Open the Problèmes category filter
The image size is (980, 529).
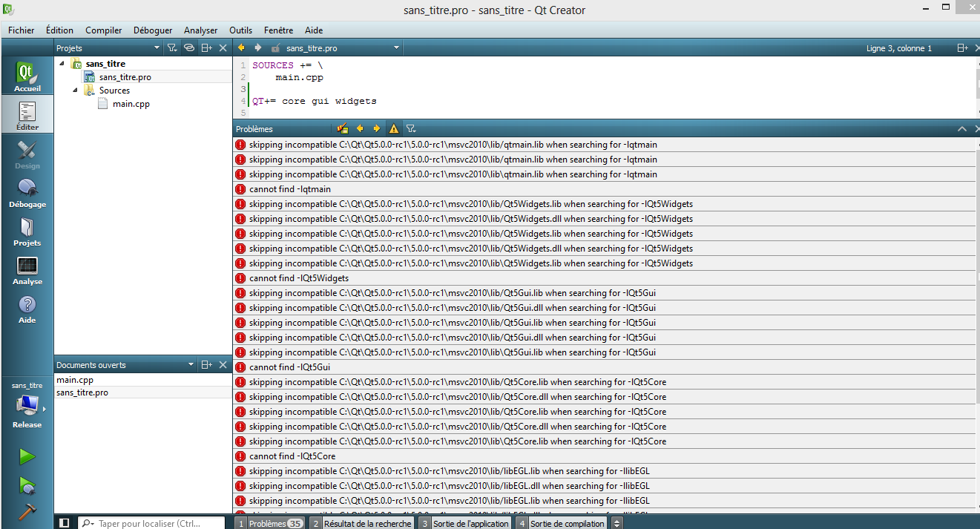(411, 128)
